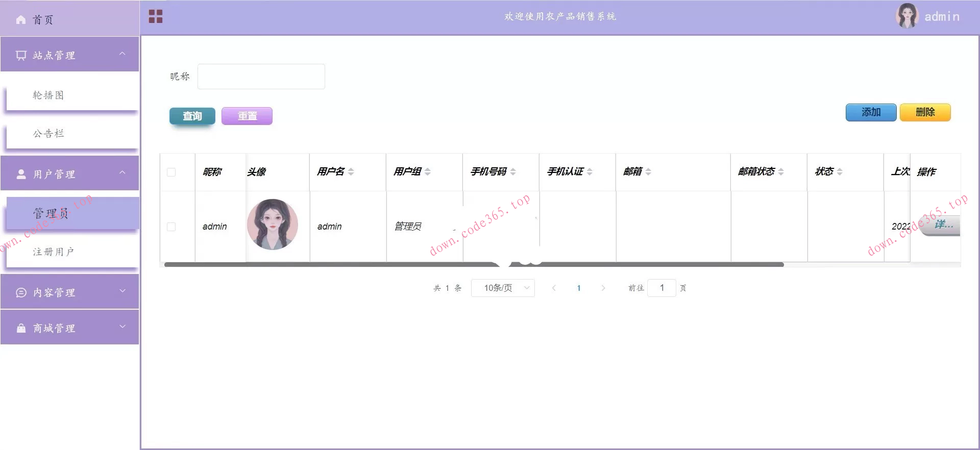Sort table by 邮箱 column arrows
Screen dimensions: 980x450
(x=648, y=172)
